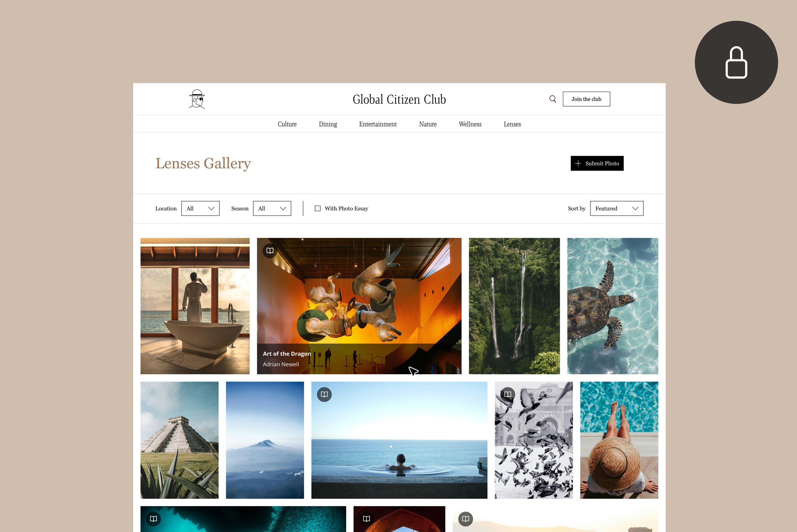Viewport: 797px width, 532px height.
Task: Open the Lenses navigation item
Action: 512,124
